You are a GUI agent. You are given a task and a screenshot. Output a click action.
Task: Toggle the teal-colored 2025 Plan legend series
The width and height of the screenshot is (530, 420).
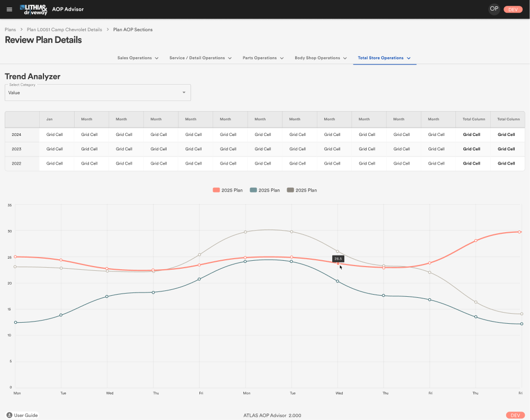click(264, 190)
